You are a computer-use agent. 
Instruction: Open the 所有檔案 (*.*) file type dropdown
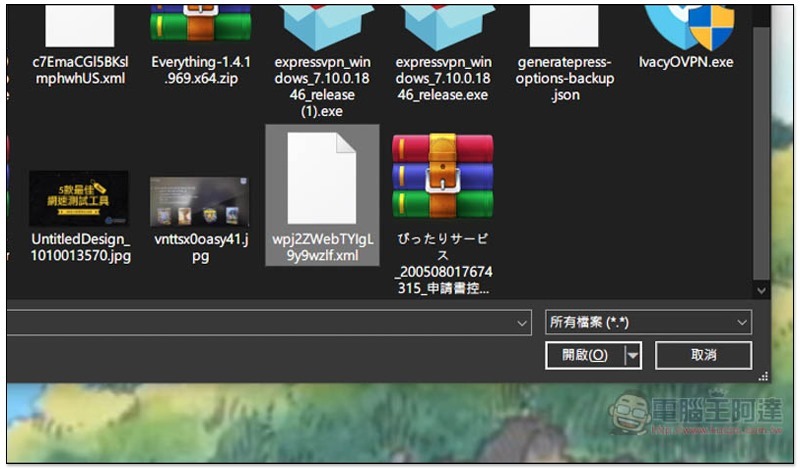coord(648,323)
